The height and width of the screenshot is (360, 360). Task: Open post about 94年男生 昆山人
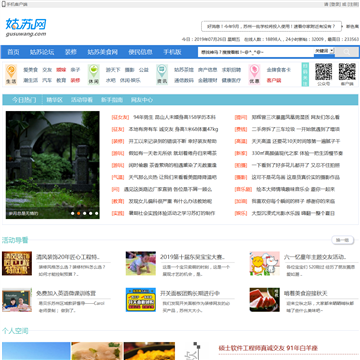coord(174,117)
